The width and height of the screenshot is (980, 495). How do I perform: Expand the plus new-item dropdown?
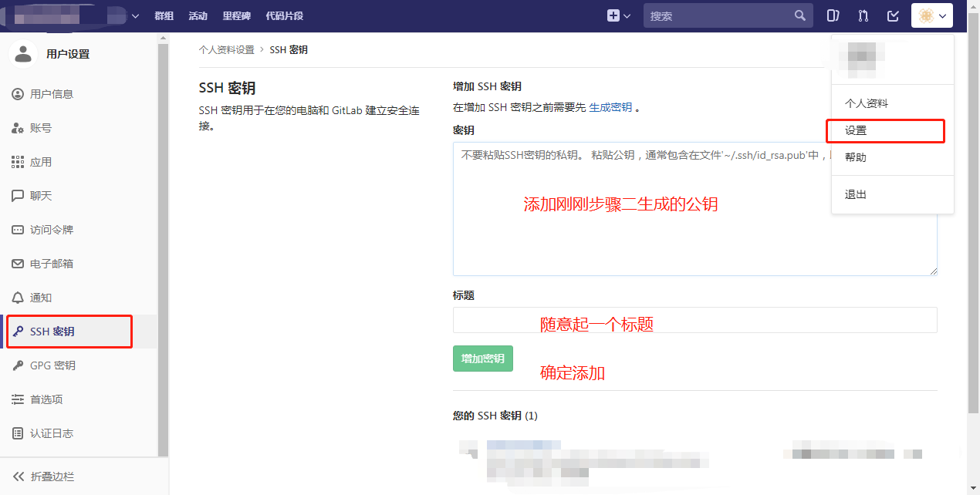[619, 15]
